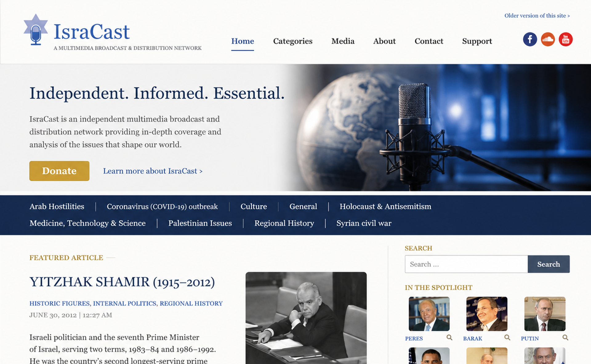Select Holocaust & Antisemitism category

385,206
